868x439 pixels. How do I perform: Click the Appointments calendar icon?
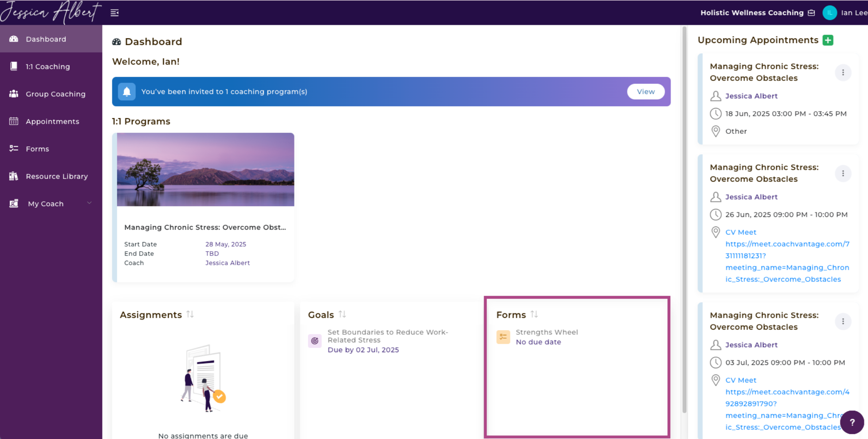point(14,121)
